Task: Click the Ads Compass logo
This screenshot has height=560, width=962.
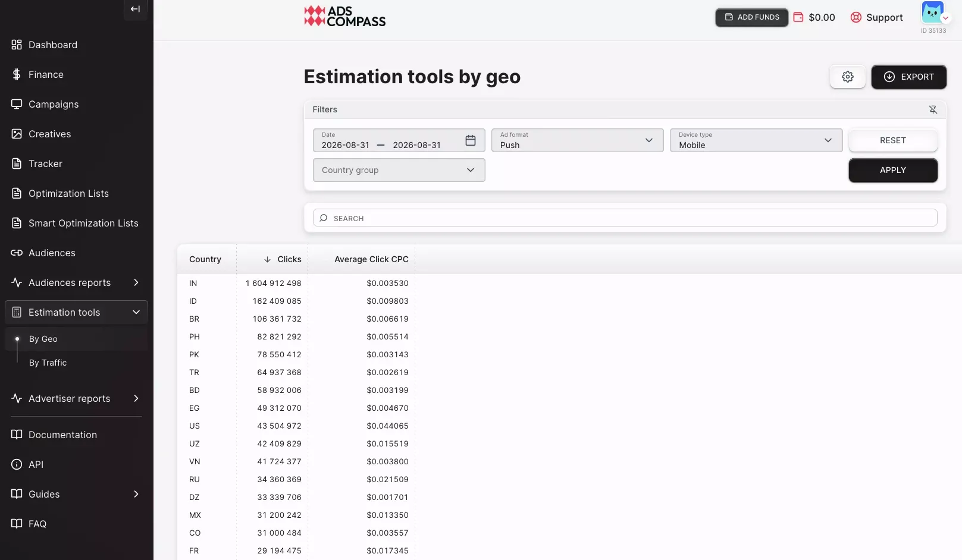Action: click(345, 16)
